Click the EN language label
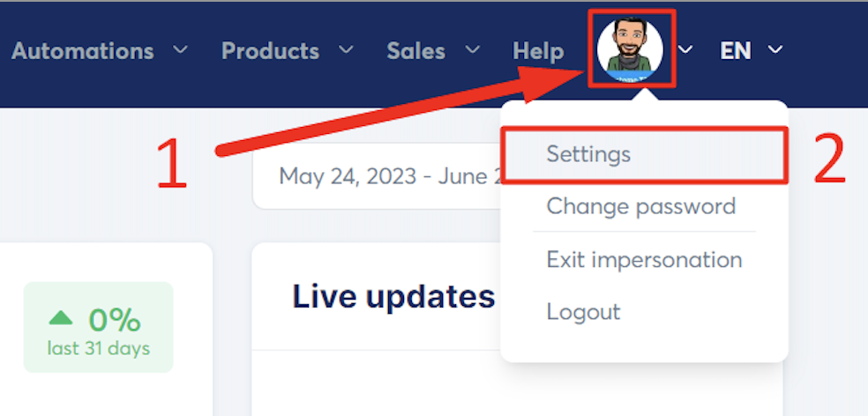 (x=736, y=51)
